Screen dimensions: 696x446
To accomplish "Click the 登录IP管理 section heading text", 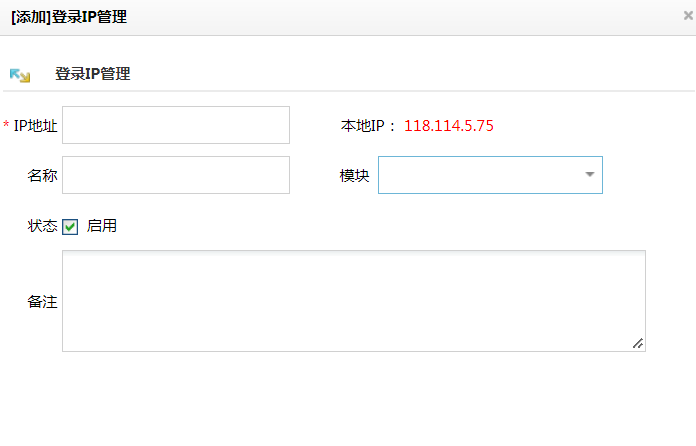I will (x=92, y=74).
